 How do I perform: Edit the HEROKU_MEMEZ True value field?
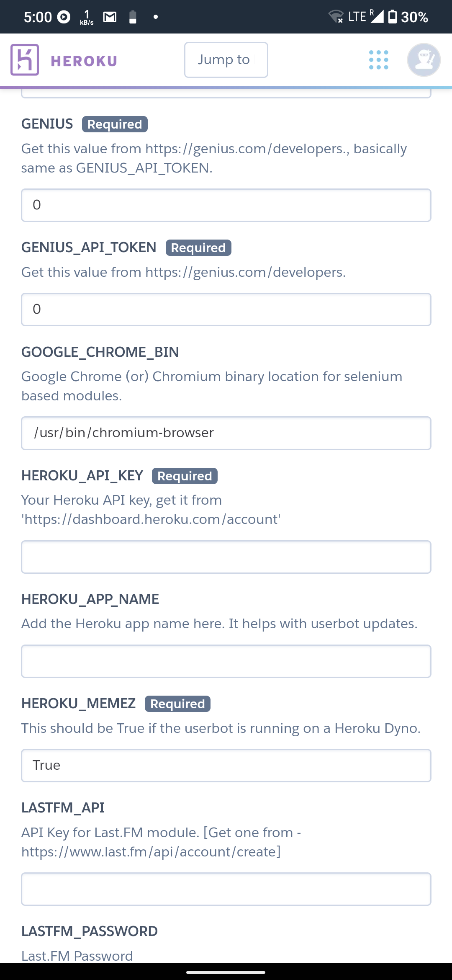[226, 766]
